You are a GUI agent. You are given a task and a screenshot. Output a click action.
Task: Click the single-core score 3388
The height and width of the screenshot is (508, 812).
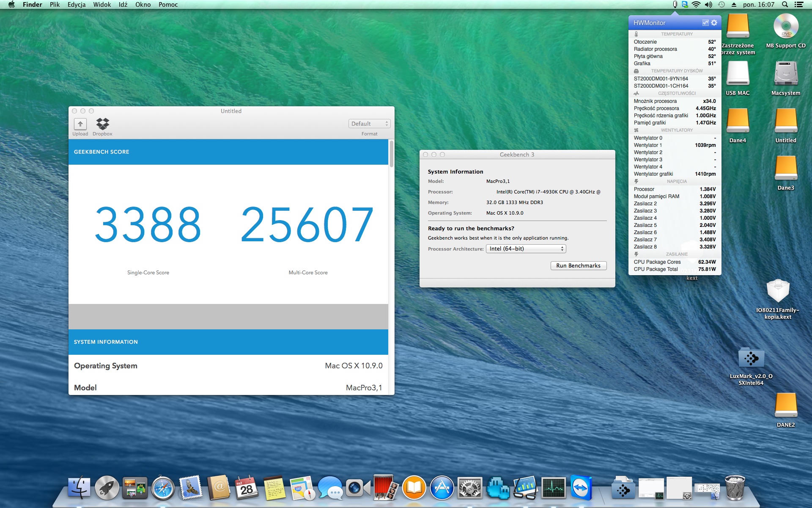coord(148,225)
